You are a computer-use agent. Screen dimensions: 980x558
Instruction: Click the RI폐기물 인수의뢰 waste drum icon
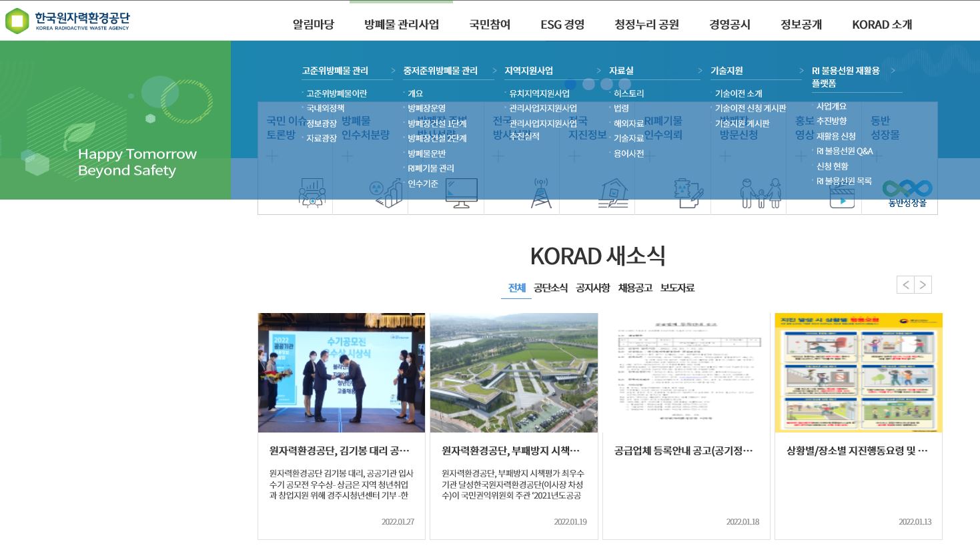pos(688,193)
